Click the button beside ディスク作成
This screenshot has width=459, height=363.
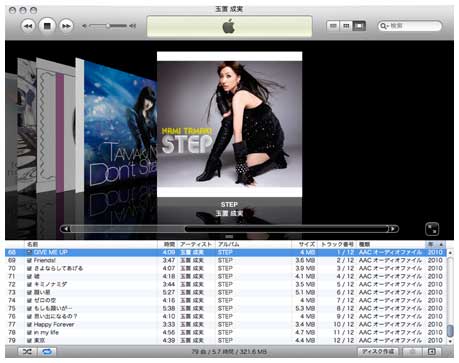tap(412, 351)
